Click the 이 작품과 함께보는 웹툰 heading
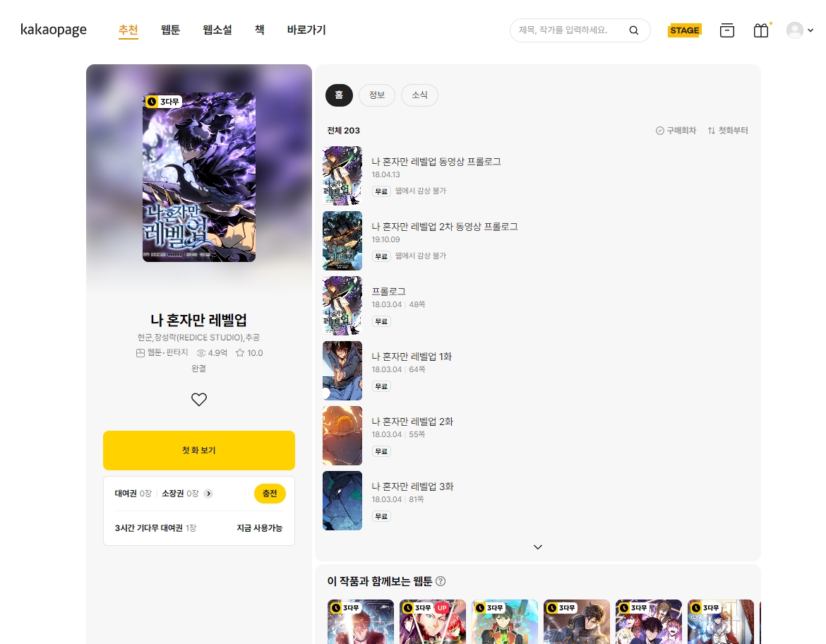This screenshot has height=644, width=826. (x=379, y=581)
